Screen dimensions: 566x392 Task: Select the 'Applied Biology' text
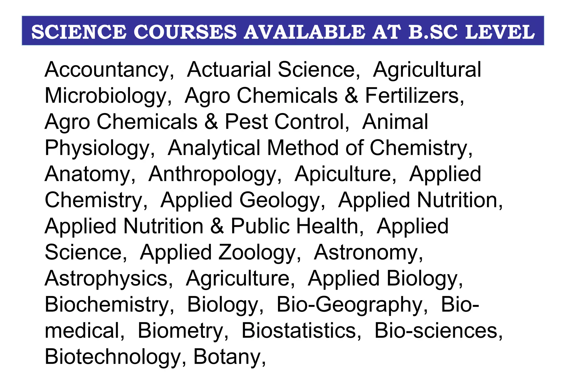click(383, 279)
